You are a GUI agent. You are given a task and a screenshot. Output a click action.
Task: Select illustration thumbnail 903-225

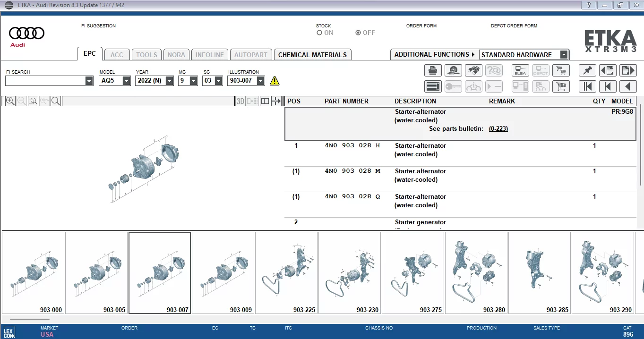(x=287, y=273)
